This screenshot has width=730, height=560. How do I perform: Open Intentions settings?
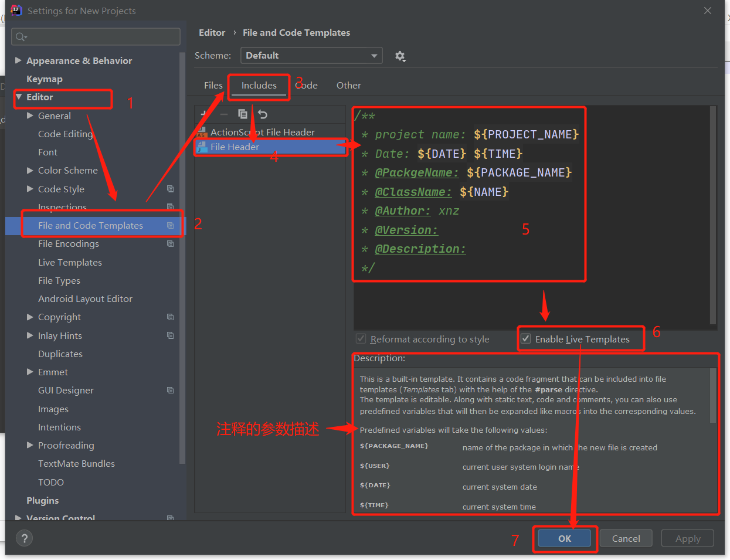[x=59, y=427]
